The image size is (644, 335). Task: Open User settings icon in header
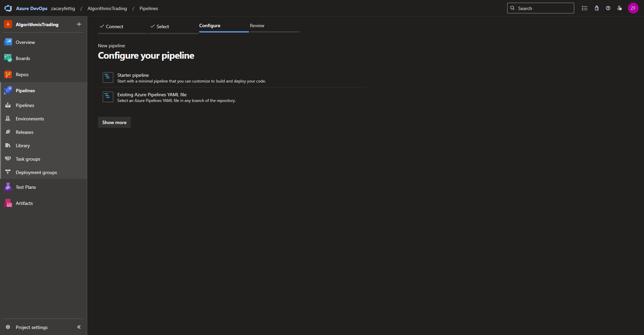(x=620, y=8)
